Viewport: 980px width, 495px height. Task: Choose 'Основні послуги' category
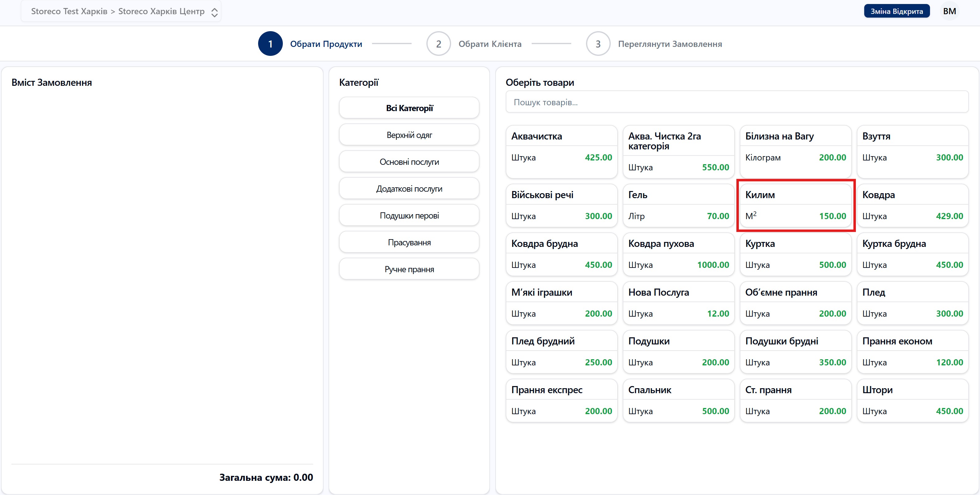tap(409, 162)
